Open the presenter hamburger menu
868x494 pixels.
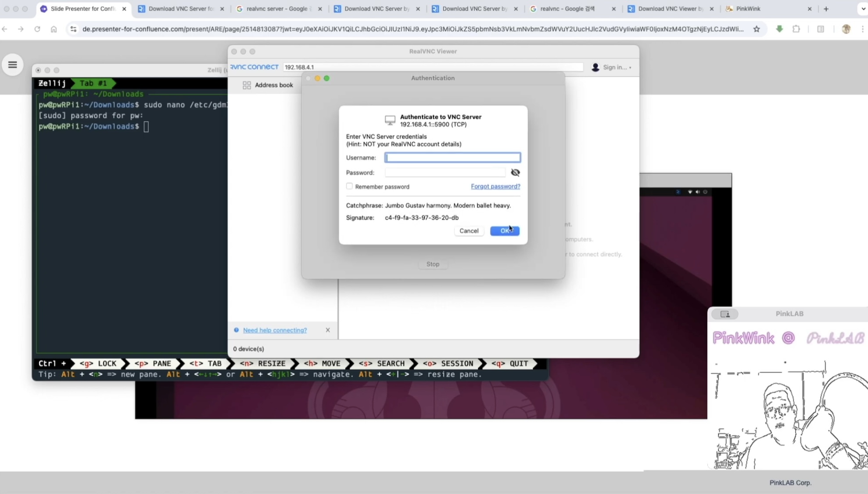(13, 65)
